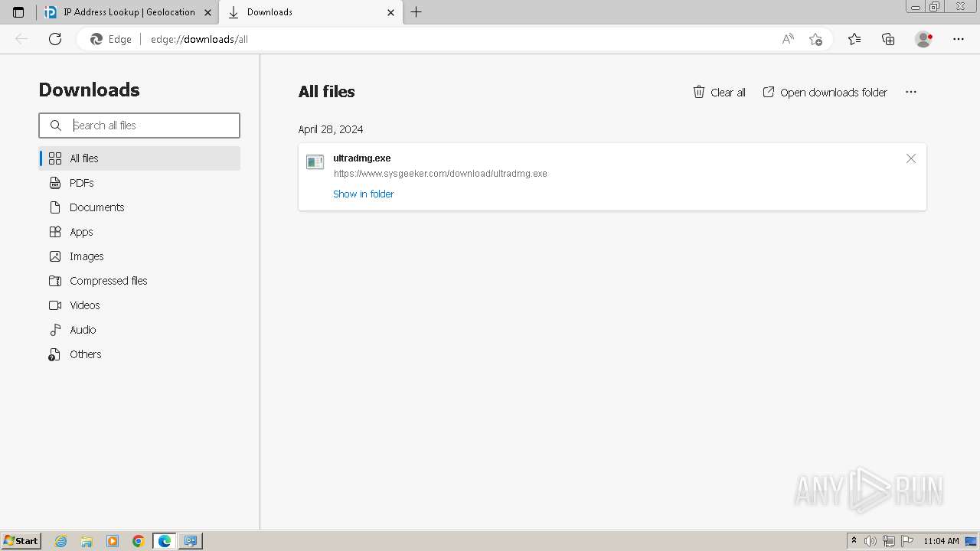The height and width of the screenshot is (551, 980).
Task: Open Edge Settings and more menu
Action: click(x=959, y=39)
